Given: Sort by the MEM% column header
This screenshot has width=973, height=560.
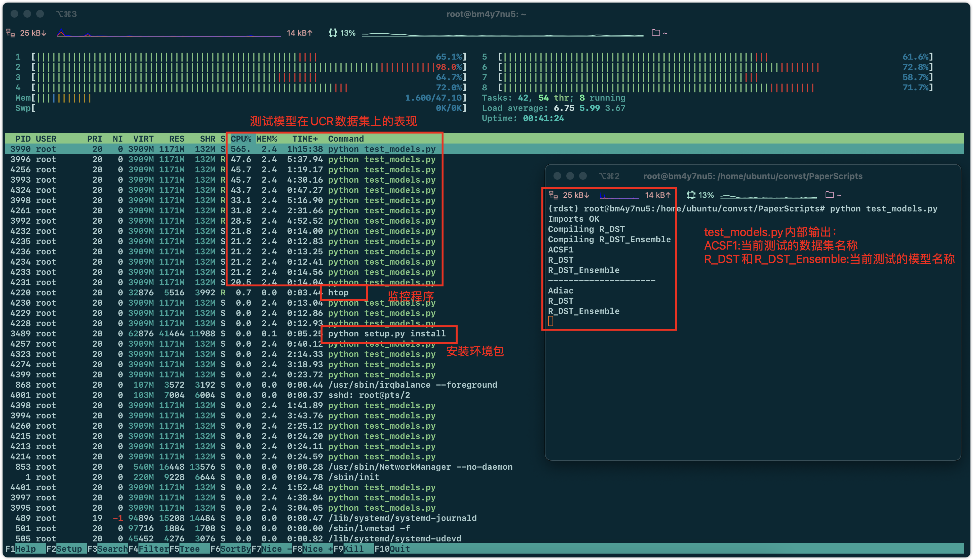Looking at the screenshot, I should (267, 139).
